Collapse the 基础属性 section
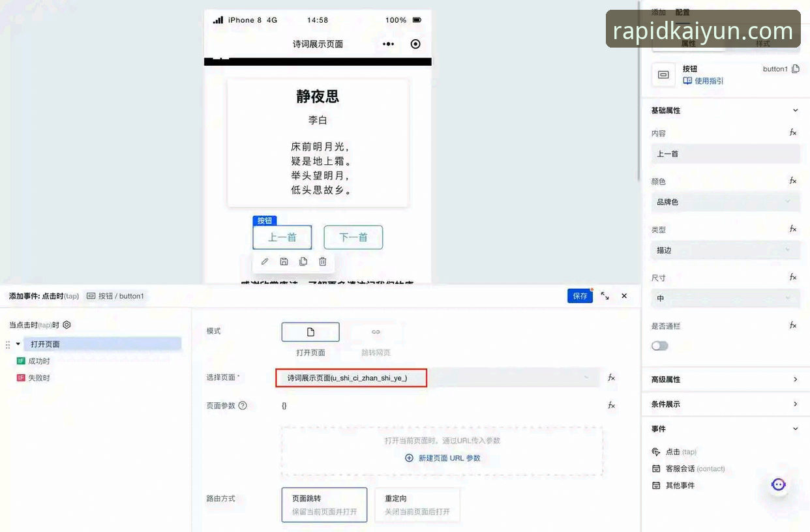This screenshot has width=810, height=532. (795, 110)
